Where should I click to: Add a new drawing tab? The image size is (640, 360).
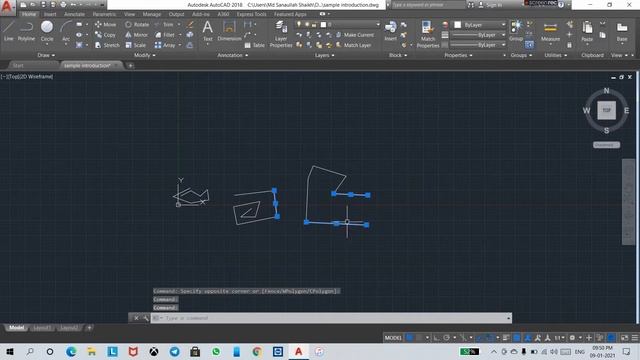pos(131,65)
